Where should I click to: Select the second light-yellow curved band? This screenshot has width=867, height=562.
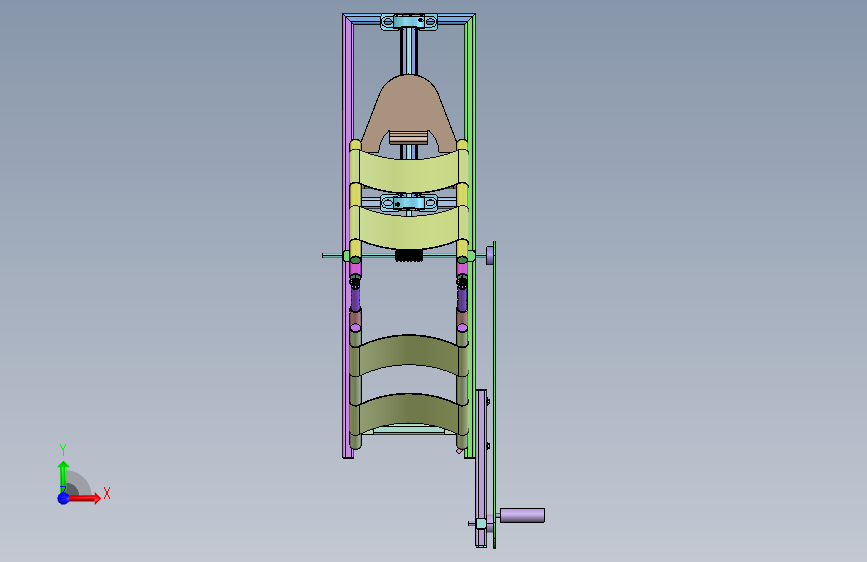point(409,227)
